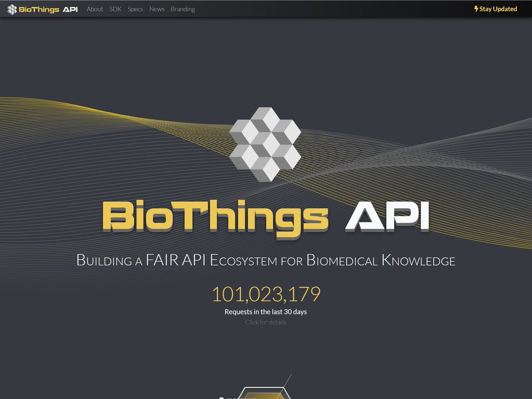Click 'Requests in the last 30 days' text

266,312
